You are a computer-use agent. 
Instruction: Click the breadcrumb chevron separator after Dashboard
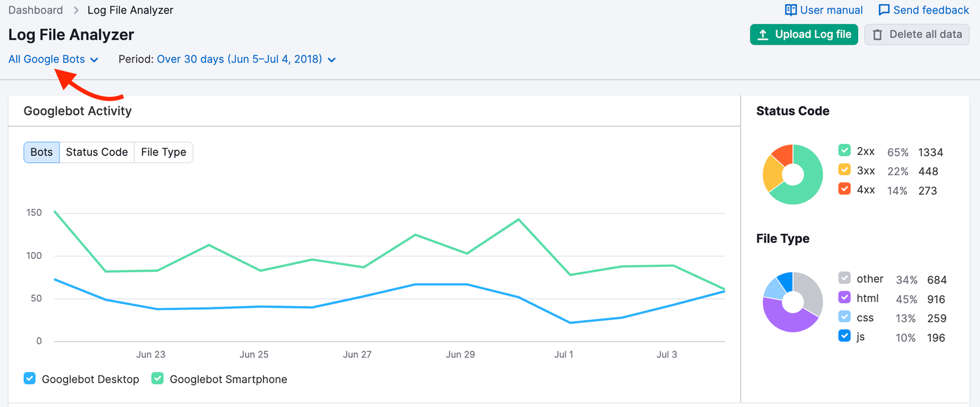click(76, 10)
